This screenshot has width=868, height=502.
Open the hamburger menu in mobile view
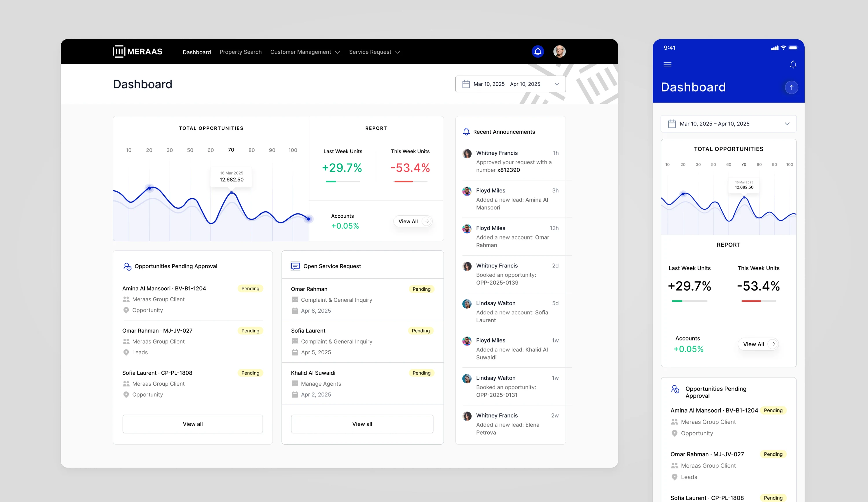coord(667,65)
